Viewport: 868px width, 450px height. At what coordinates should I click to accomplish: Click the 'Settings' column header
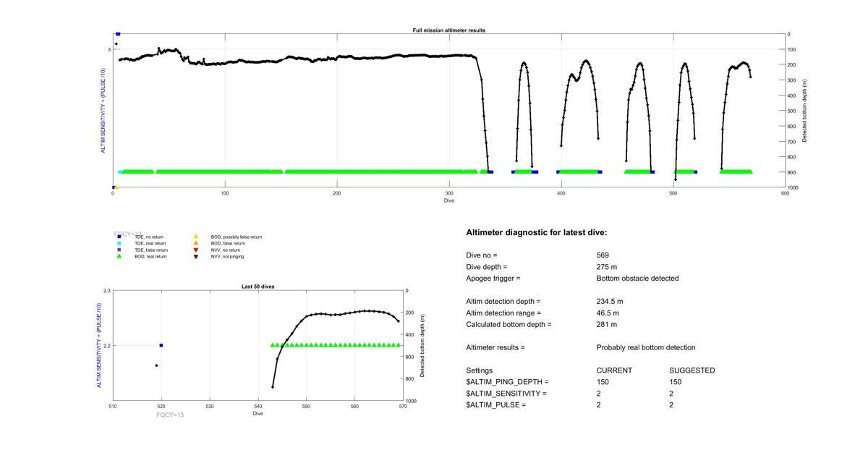[479, 370]
